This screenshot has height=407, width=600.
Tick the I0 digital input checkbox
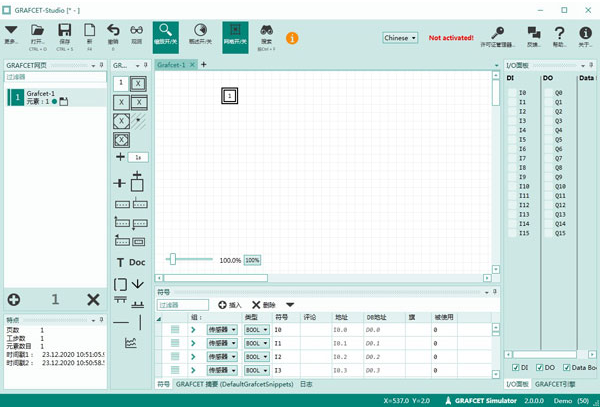pos(512,92)
